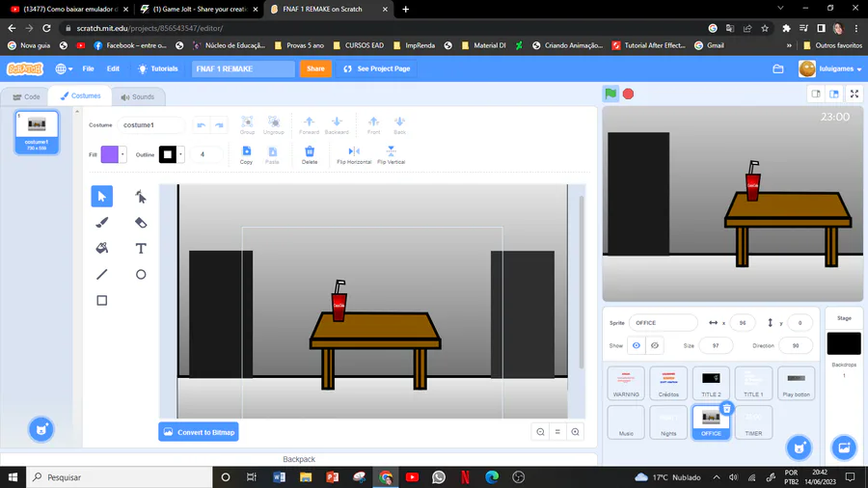
Task: Click the costume name field
Action: (151, 125)
